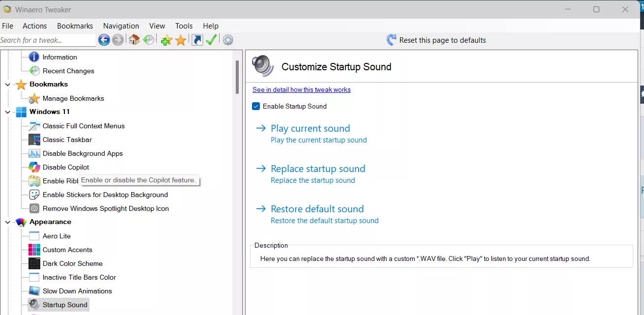Open the View menu
644x315 pixels.
click(x=157, y=26)
